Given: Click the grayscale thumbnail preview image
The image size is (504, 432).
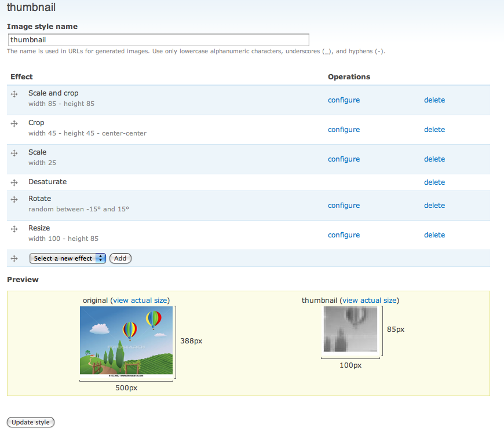Looking at the screenshot, I should (350, 330).
